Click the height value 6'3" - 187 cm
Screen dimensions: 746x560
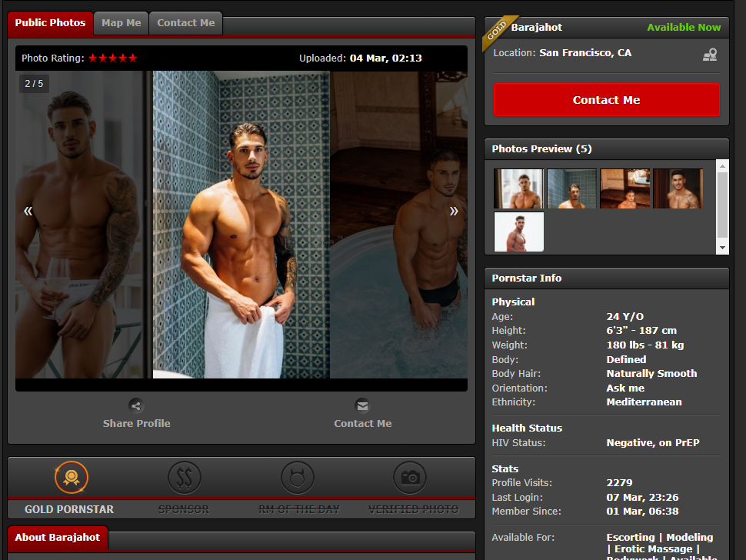(641, 331)
